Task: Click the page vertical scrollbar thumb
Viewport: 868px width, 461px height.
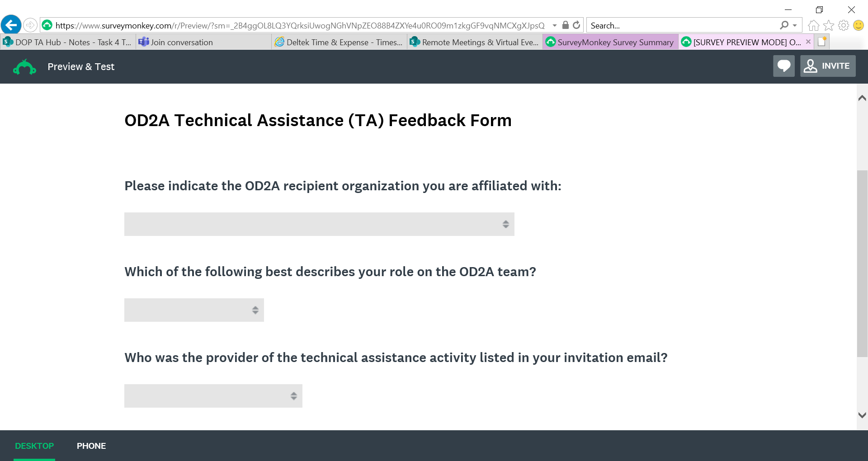Action: click(862, 263)
